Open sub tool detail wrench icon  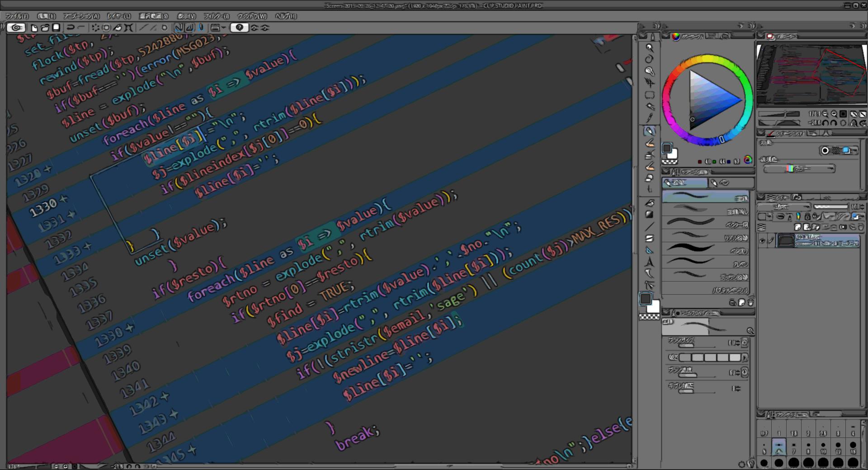(750, 331)
